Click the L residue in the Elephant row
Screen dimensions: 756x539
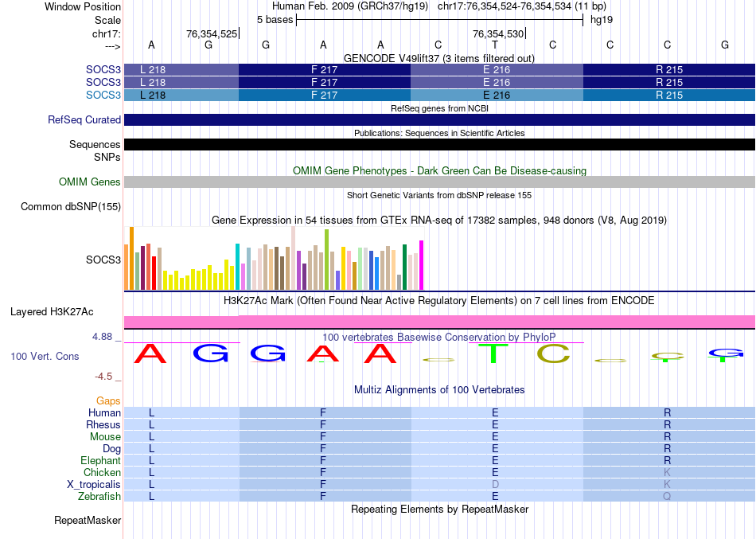coord(151,460)
